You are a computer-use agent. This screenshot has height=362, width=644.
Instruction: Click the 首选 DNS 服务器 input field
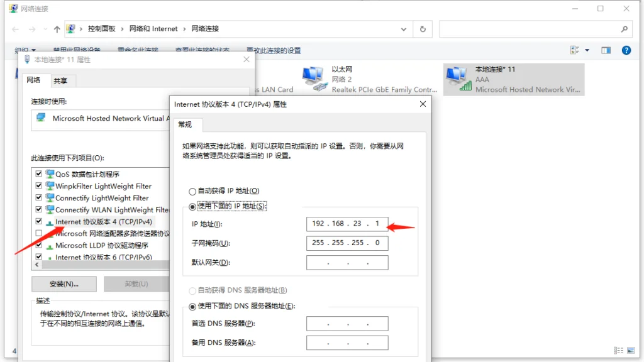(347, 324)
